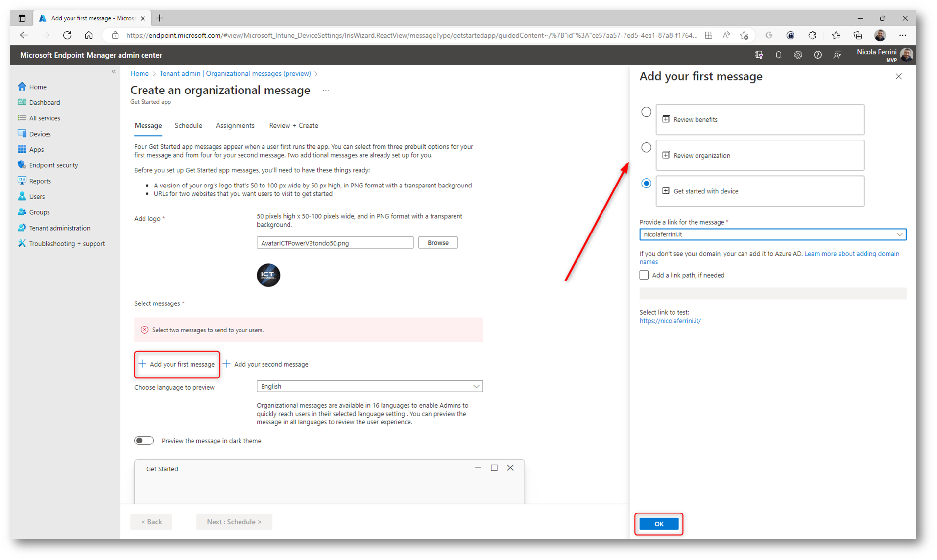
Task: Open the help question mark
Action: pyautogui.click(x=817, y=55)
